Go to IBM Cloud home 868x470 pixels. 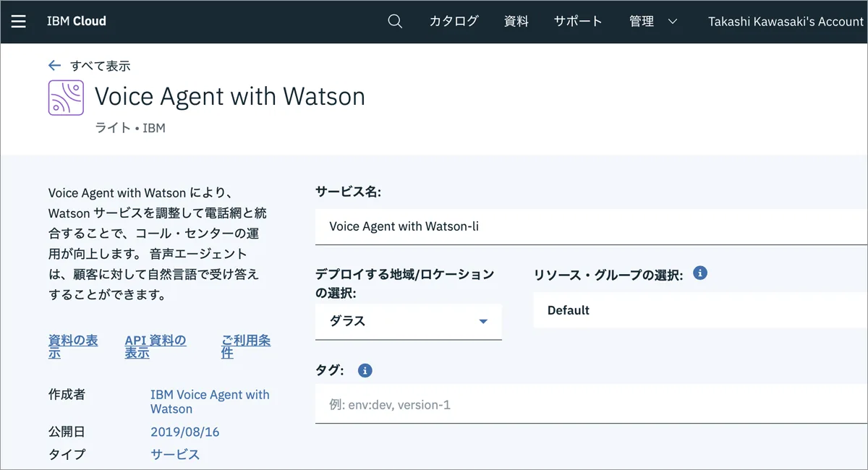pos(77,22)
